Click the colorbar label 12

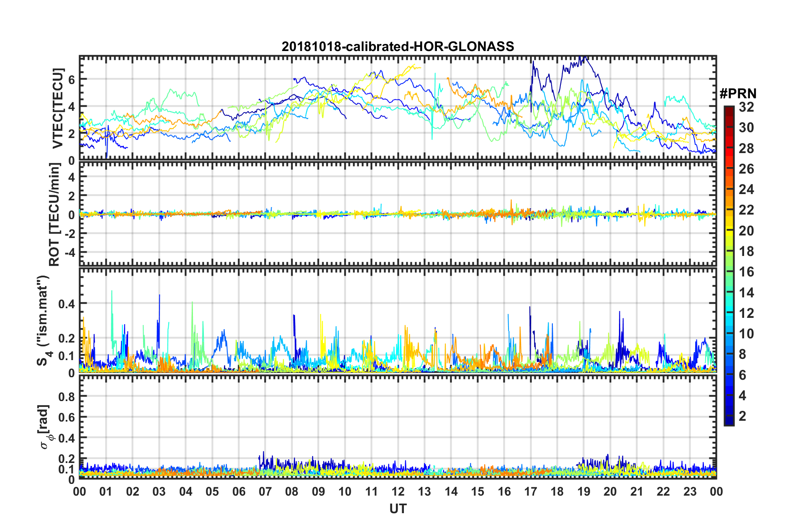point(746,313)
